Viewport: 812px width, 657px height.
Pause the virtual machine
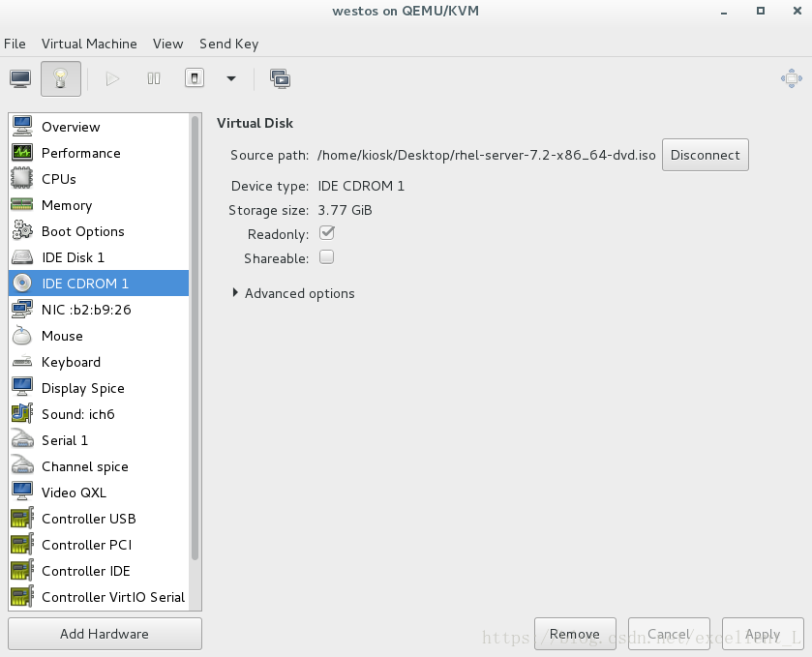tap(154, 78)
